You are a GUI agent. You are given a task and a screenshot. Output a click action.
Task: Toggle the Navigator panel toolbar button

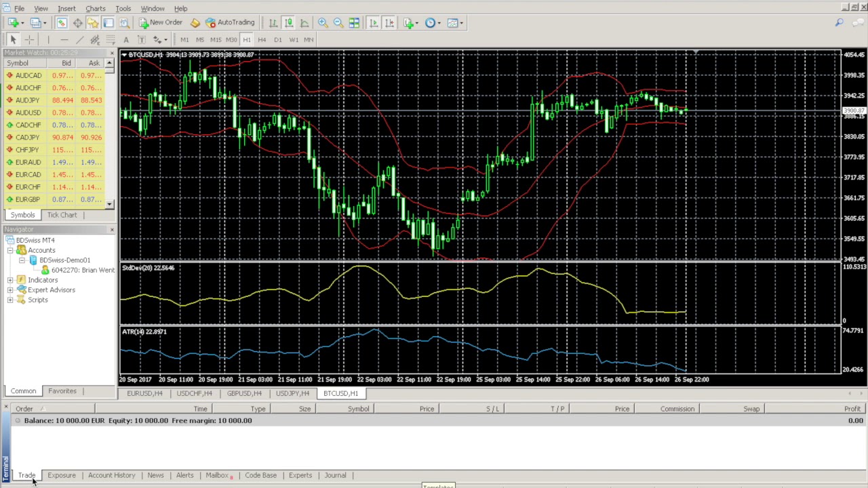[x=93, y=22]
